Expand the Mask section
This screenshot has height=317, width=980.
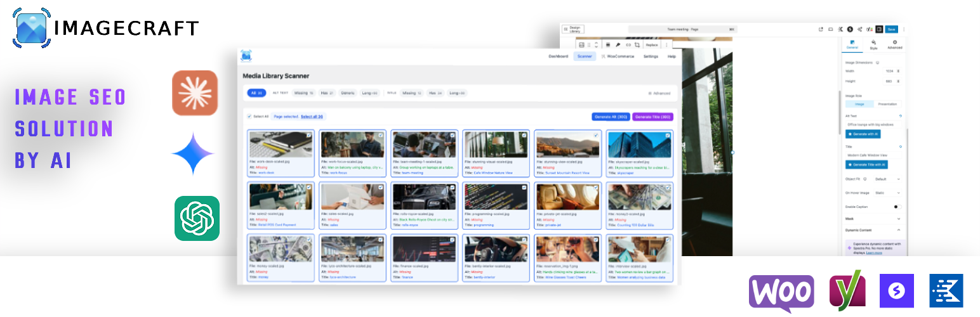coord(873,219)
